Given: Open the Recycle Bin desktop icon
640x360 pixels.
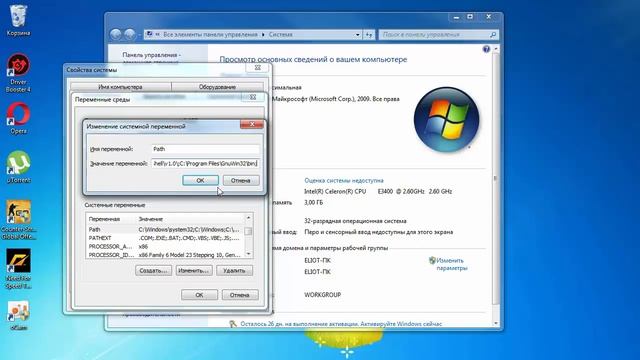Looking at the screenshot, I should (18, 20).
